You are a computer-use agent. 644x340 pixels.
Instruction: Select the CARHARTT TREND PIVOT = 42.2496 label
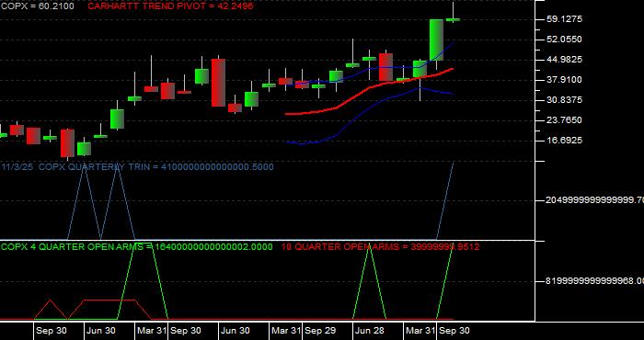click(x=170, y=6)
